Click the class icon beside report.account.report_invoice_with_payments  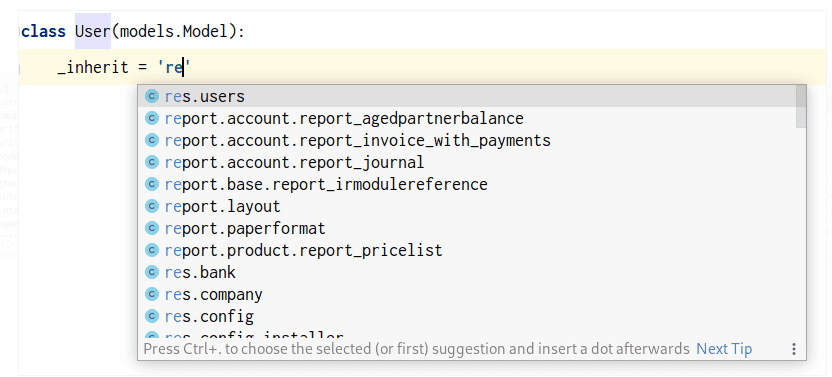pos(152,140)
